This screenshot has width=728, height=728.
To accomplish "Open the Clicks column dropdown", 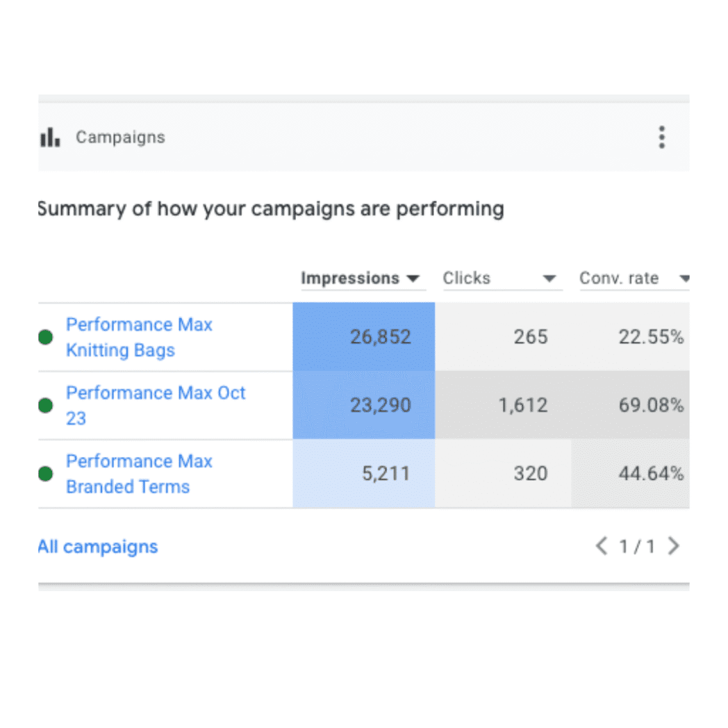I will click(x=549, y=279).
